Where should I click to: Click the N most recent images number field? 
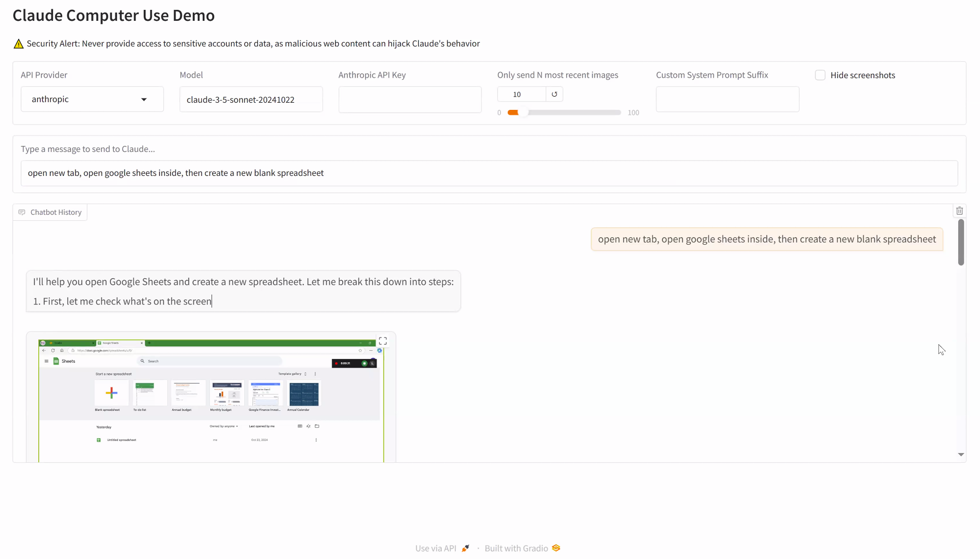(521, 94)
